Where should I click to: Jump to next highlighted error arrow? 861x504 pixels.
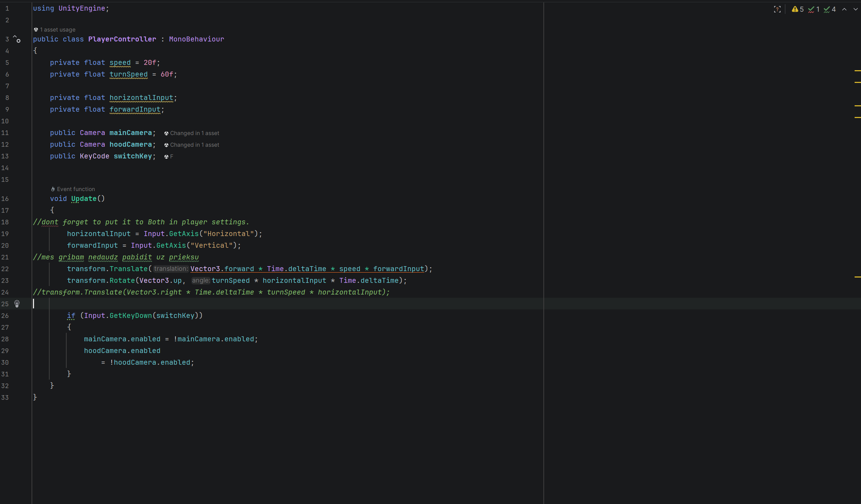pyautogui.click(x=855, y=10)
